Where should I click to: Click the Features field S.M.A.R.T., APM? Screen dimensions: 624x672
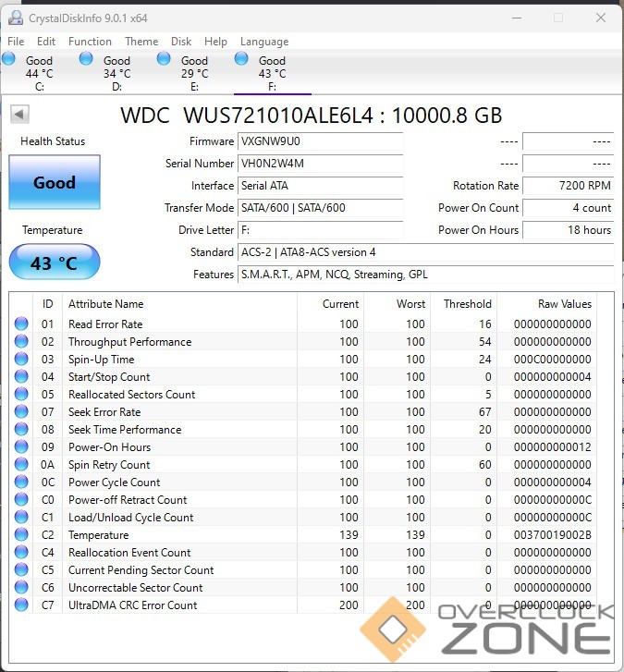pos(426,275)
